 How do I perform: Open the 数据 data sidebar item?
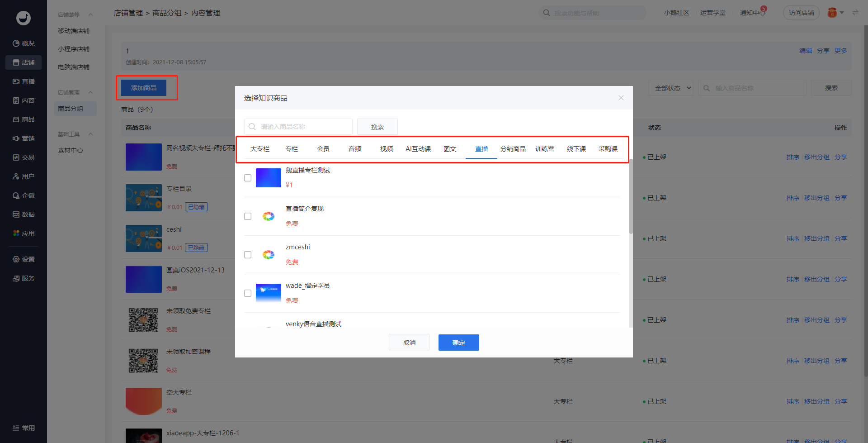pyautogui.click(x=24, y=214)
